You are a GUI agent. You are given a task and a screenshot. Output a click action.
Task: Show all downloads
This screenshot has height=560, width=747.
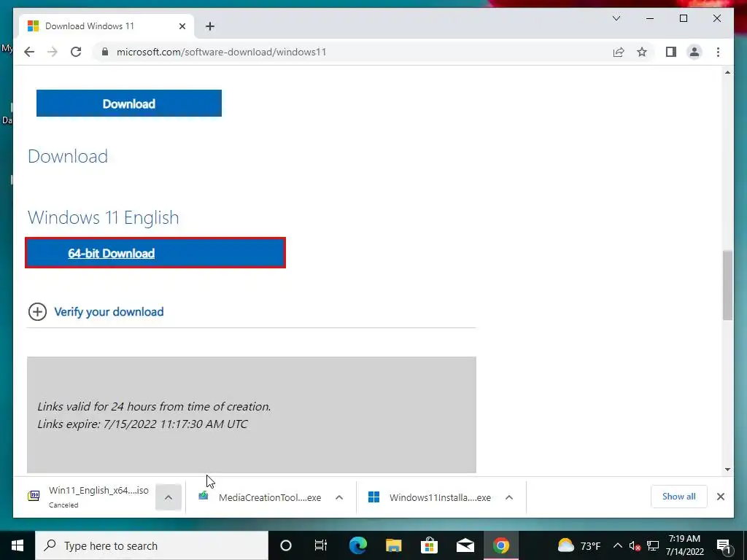tap(678, 497)
